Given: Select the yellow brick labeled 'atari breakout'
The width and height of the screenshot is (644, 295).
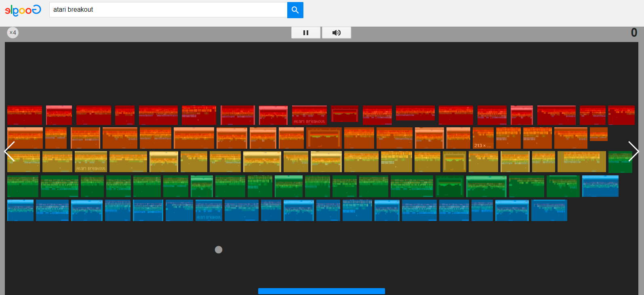Looking at the screenshot, I should click(91, 162).
